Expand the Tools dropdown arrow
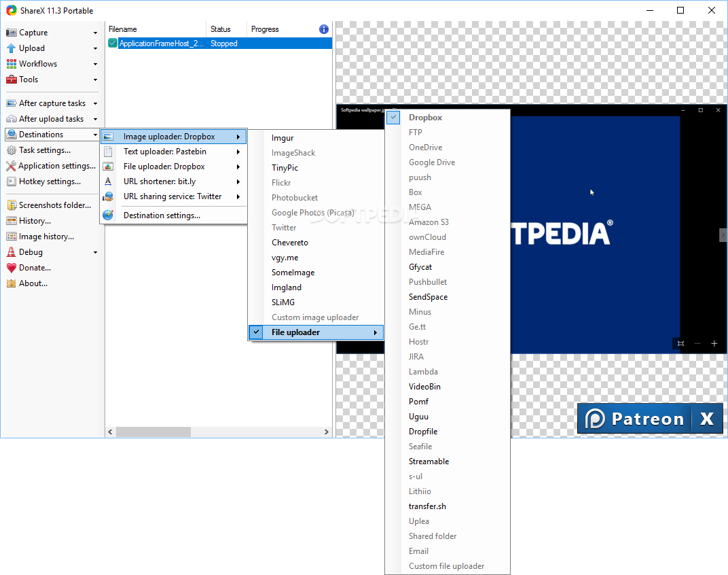728x575 pixels. pyautogui.click(x=95, y=80)
